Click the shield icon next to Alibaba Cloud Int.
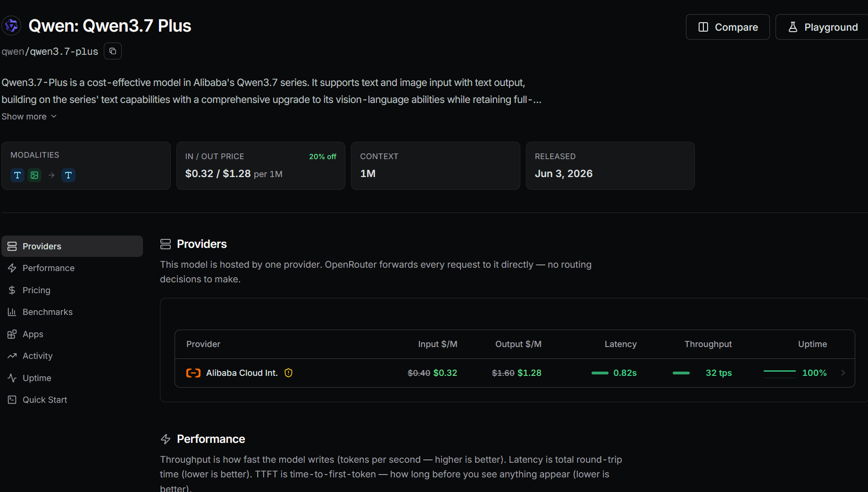Screen dimensions: 868x492 click(x=289, y=373)
